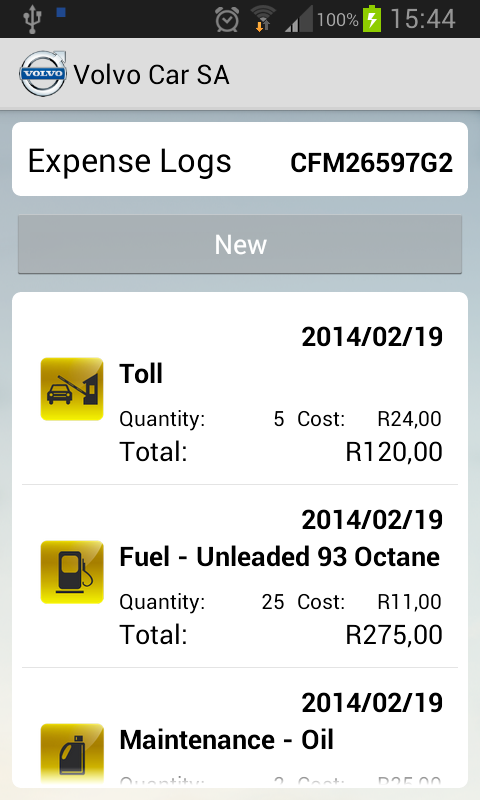
Task: Tap the Toll total R120,00
Action: click(394, 452)
